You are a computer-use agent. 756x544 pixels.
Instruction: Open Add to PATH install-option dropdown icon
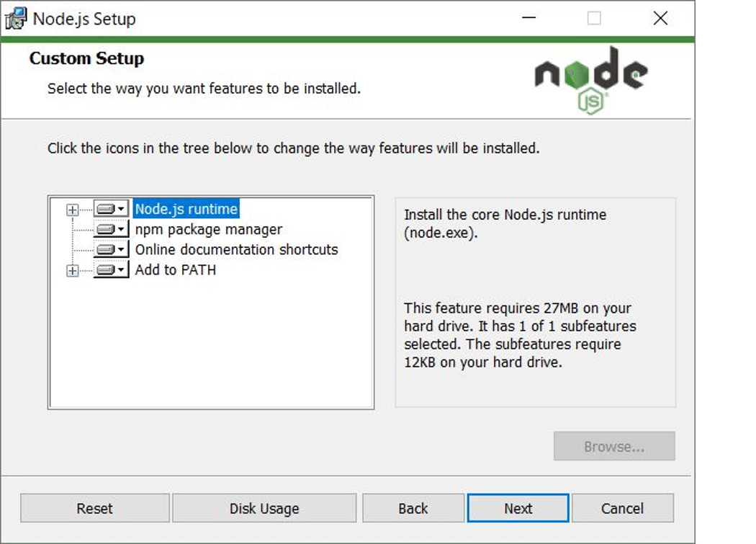tap(112, 269)
